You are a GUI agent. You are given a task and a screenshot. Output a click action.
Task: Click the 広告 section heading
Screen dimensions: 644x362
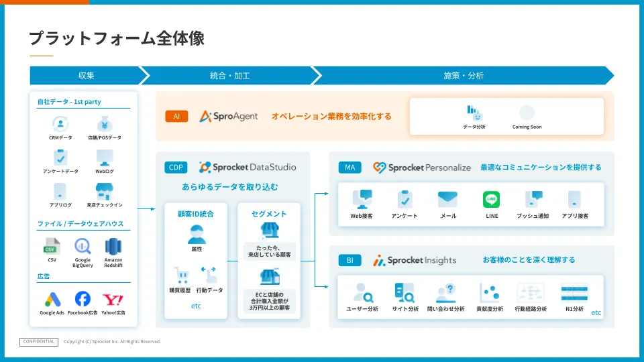tap(44, 276)
